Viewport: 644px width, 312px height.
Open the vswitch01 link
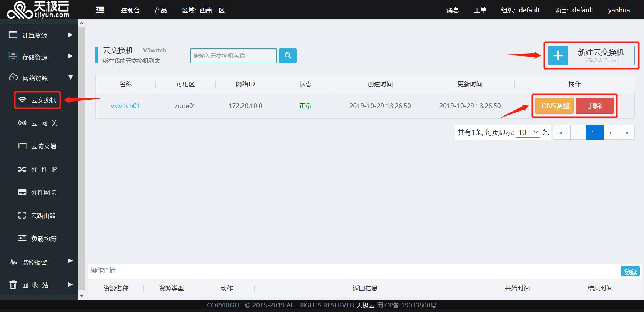pos(125,106)
